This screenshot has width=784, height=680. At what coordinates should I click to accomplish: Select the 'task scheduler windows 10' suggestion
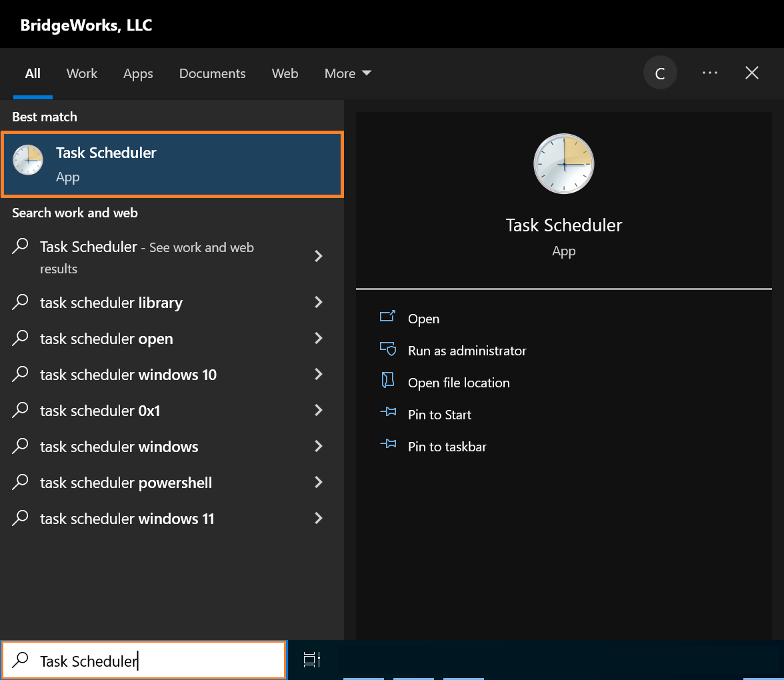coord(172,375)
